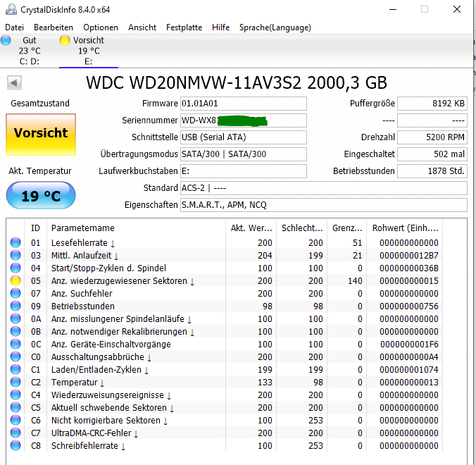Click status orb of Start/Stopp-Zyklen d. Spindel row
Image resolution: width=476 pixels, height=465 pixels.
pos(15,268)
